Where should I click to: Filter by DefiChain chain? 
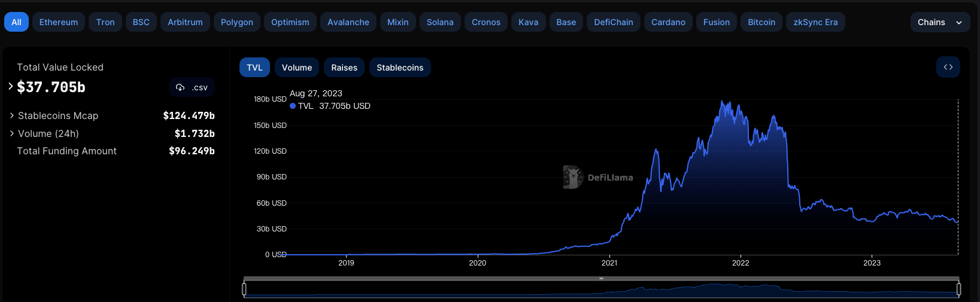pos(614,22)
